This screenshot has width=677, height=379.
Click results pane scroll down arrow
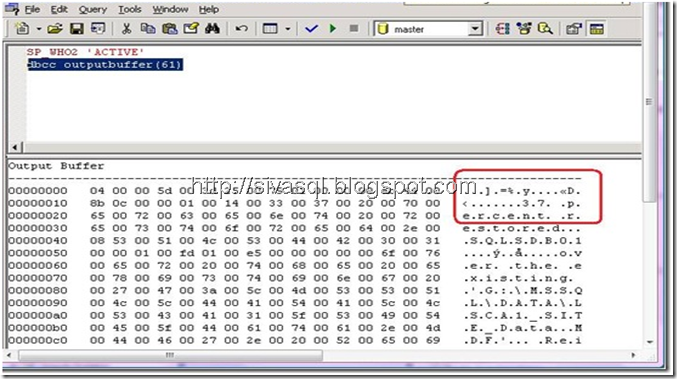point(650,342)
